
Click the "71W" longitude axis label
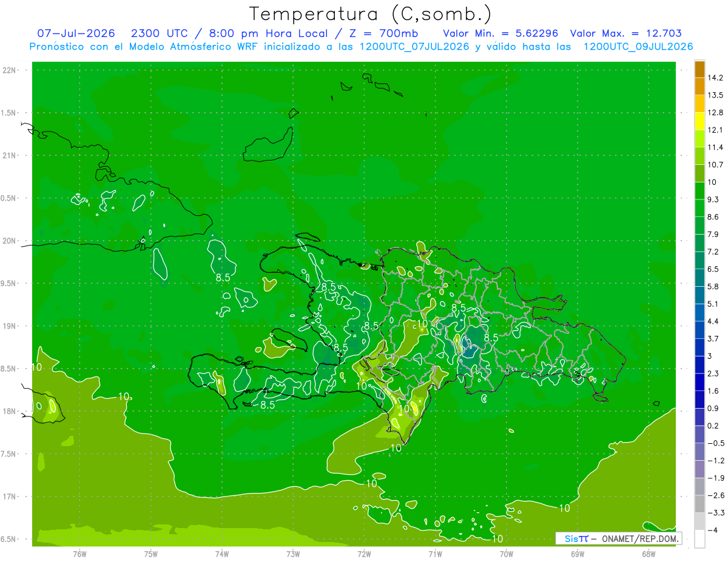click(435, 554)
